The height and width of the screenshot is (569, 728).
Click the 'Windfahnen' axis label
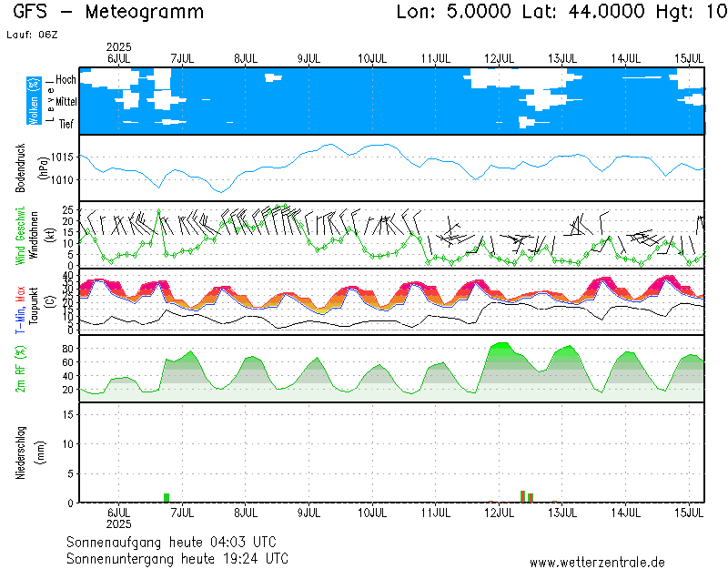click(34, 236)
